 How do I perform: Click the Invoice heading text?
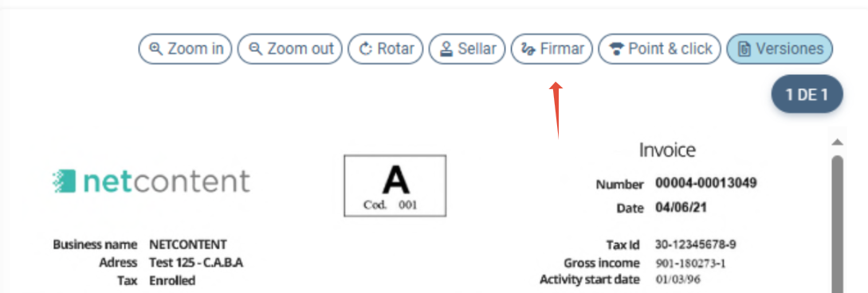click(x=667, y=149)
